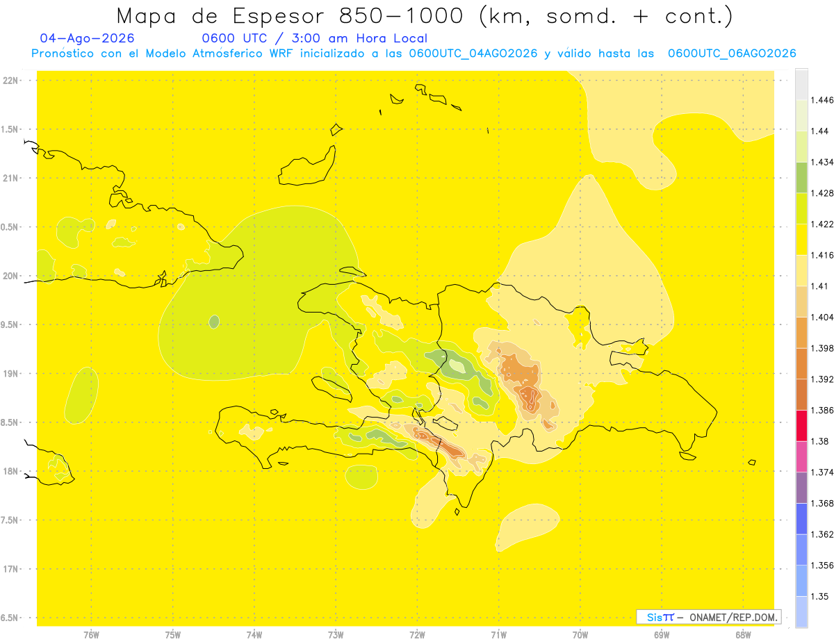Image resolution: width=834 pixels, height=644 pixels.
Task: Click the latitude label 20N
Action: tap(11, 276)
